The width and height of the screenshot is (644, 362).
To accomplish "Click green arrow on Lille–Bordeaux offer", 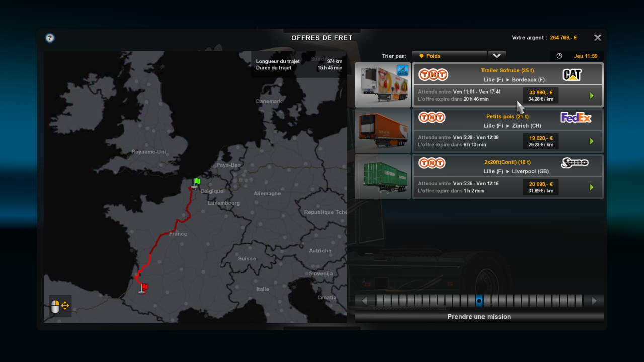I will (592, 96).
